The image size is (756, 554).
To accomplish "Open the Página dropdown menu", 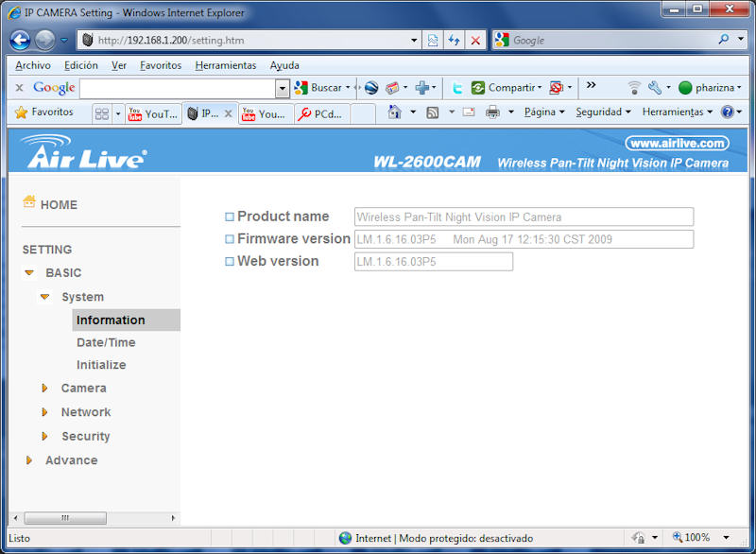I will 544,112.
